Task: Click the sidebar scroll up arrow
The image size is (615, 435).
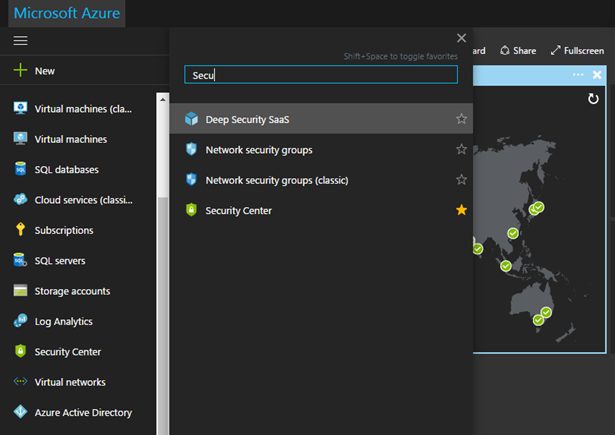Action: pyautogui.click(x=163, y=100)
